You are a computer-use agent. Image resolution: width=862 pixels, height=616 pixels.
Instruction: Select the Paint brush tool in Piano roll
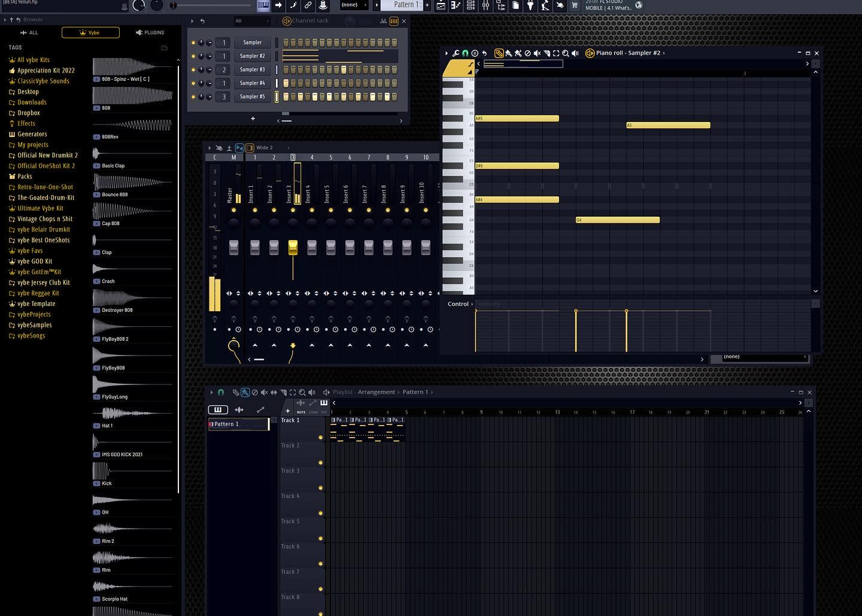509,53
